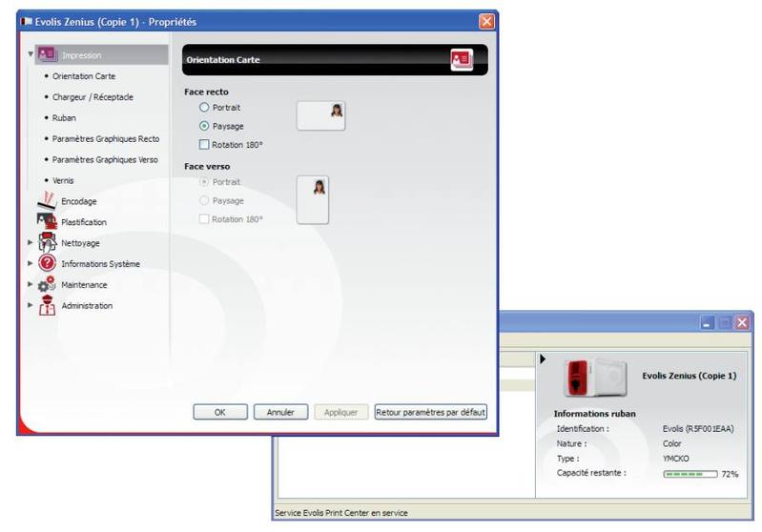
Task: Click the Maintenance gears icon
Action: (47, 284)
